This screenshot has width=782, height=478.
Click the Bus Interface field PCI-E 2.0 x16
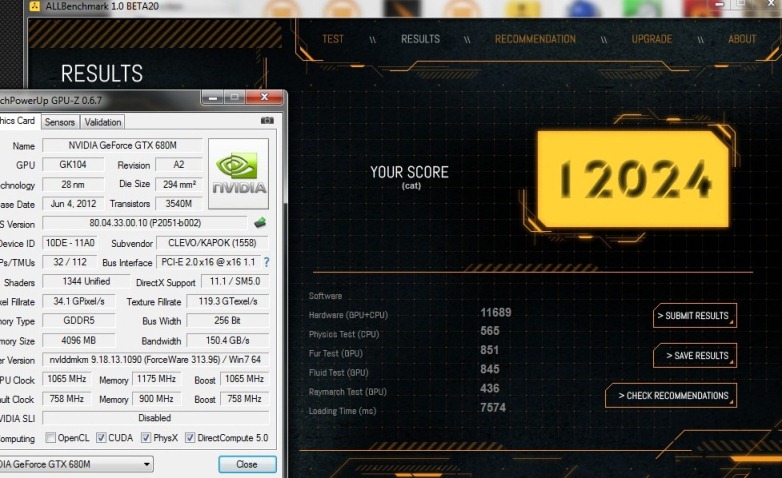(x=208, y=262)
